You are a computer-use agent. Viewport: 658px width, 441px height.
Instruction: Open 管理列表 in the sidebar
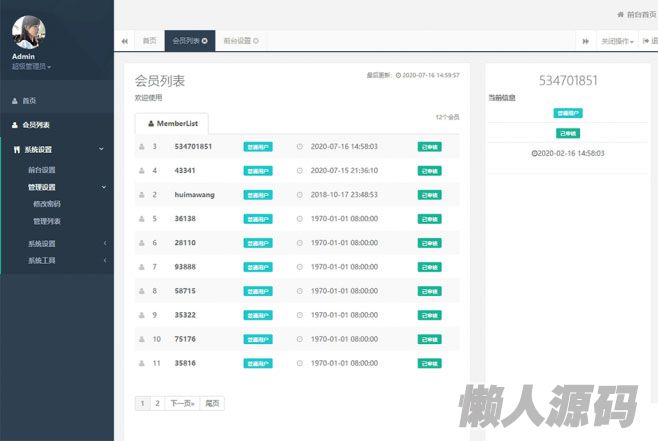(46, 221)
